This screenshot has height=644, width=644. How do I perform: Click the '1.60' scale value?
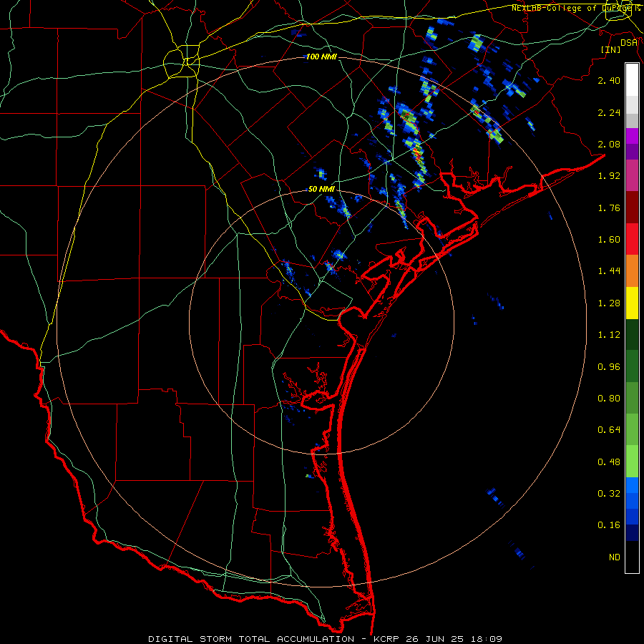609,240
